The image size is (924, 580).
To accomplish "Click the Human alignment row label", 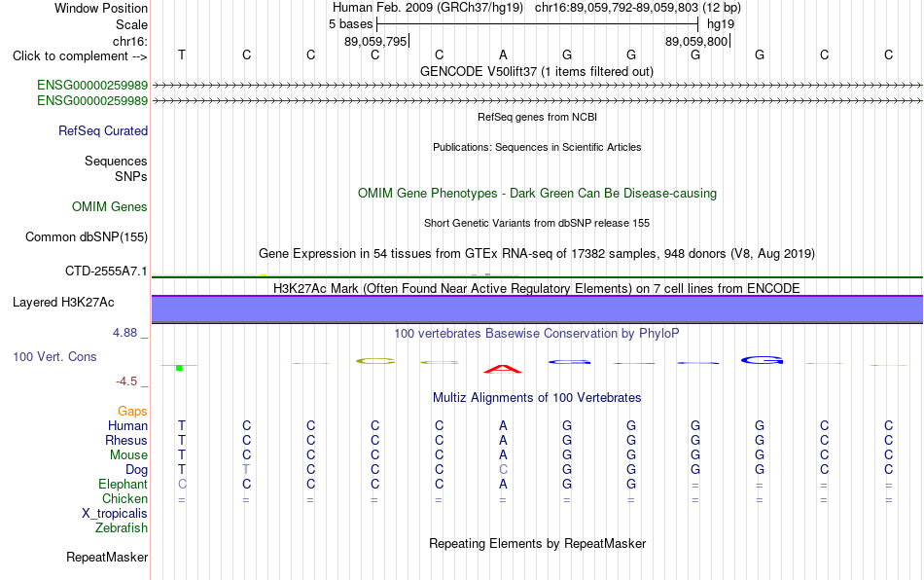I will [127, 425].
